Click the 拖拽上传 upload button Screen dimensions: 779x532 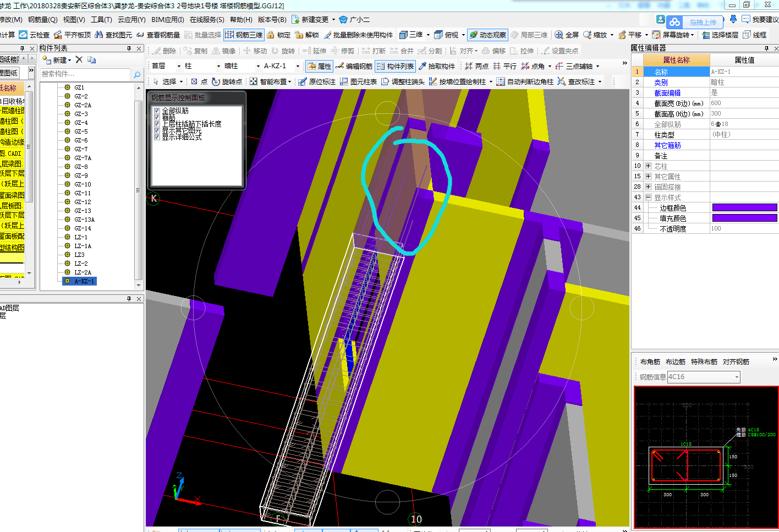696,22
